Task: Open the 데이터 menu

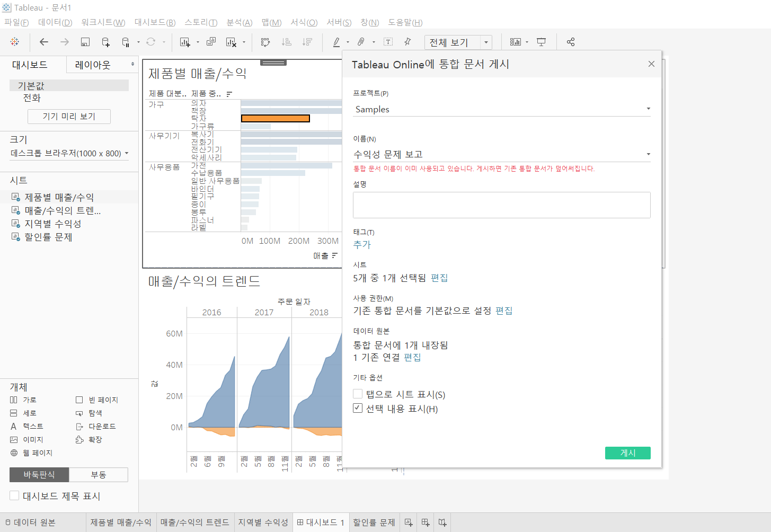Action: pyautogui.click(x=55, y=22)
